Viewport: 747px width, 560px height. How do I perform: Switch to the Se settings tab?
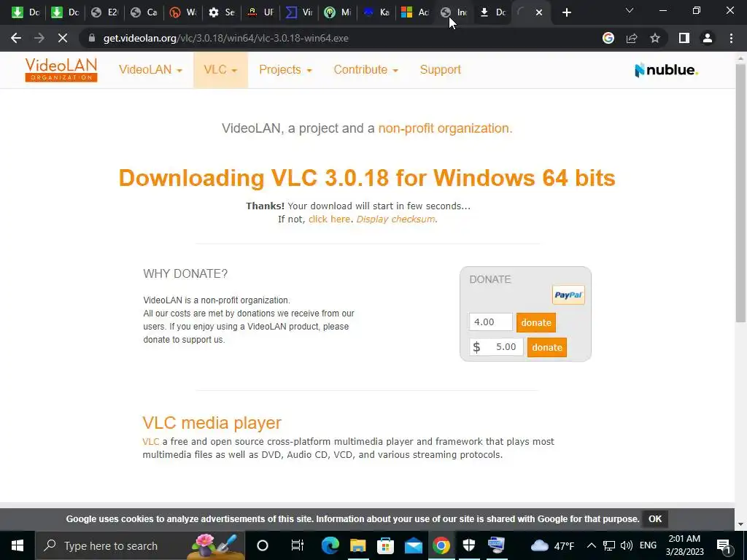[222, 12]
